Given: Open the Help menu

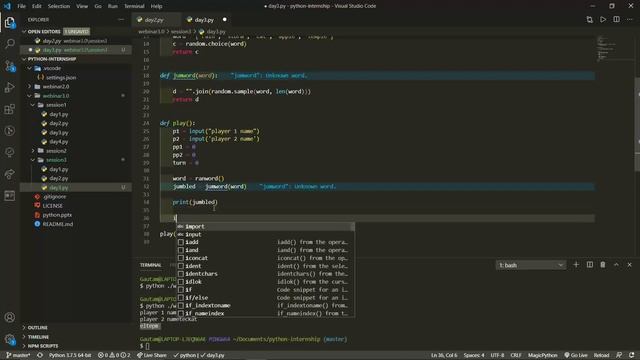Looking at the screenshot, I should click(x=156, y=6).
